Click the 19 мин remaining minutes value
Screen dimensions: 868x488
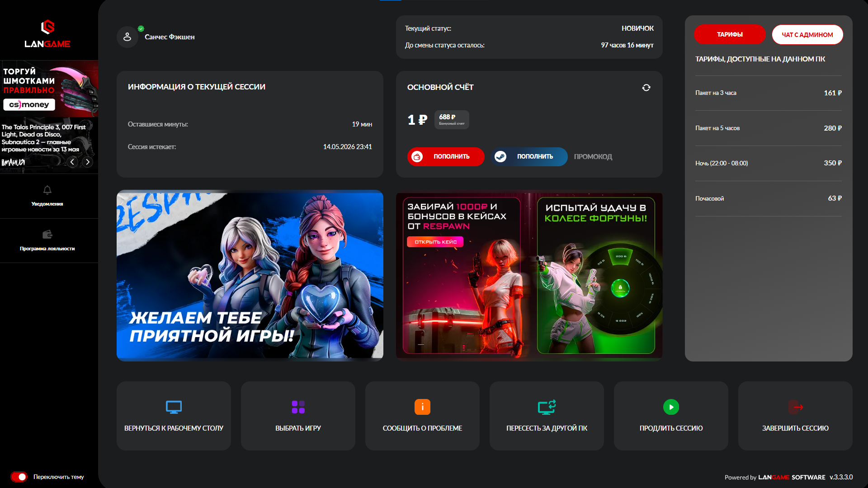362,124
